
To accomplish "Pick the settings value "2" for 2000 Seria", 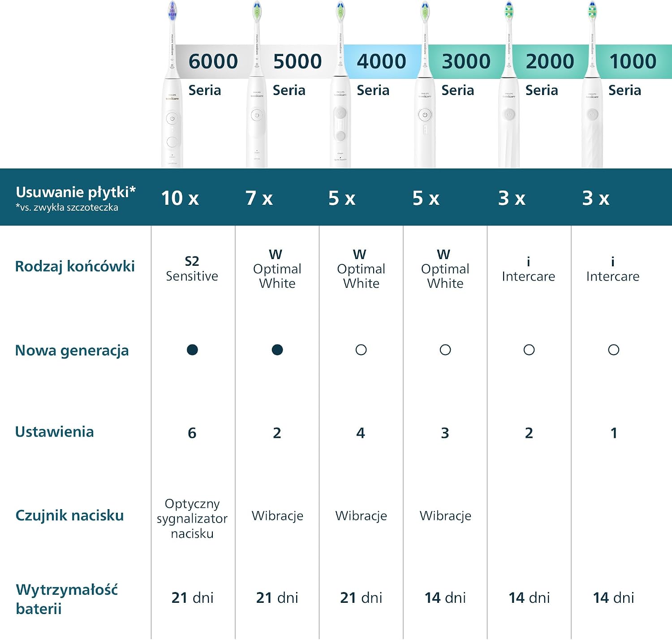I will click(529, 433).
